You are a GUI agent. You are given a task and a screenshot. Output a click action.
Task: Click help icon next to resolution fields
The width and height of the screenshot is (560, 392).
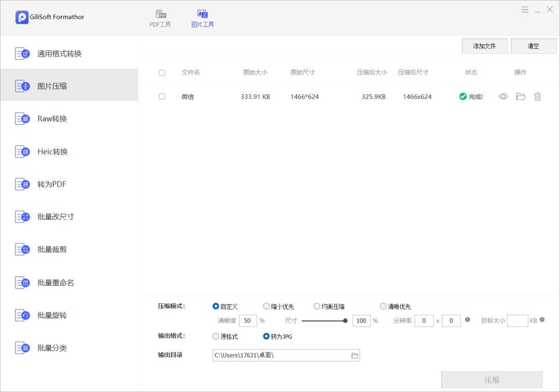click(467, 320)
